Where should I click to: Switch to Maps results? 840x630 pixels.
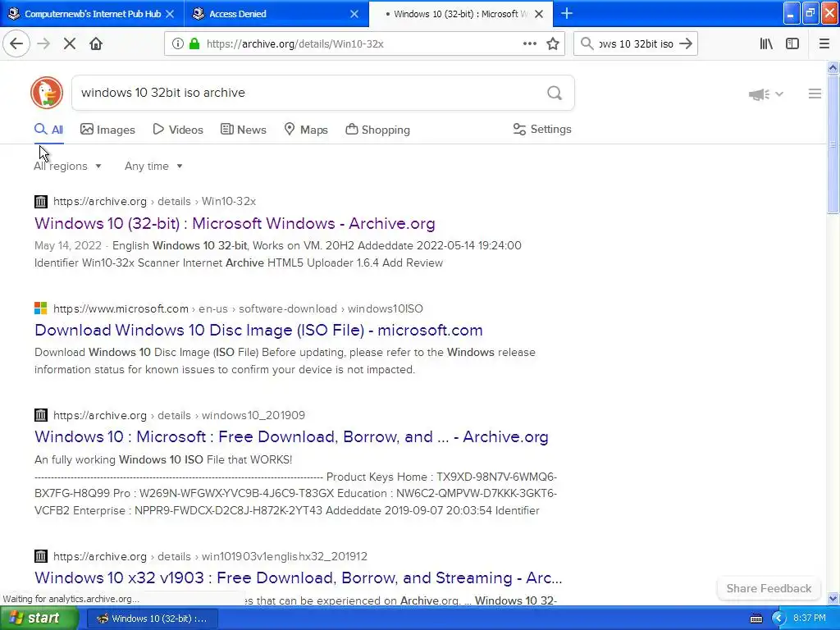pyautogui.click(x=306, y=130)
